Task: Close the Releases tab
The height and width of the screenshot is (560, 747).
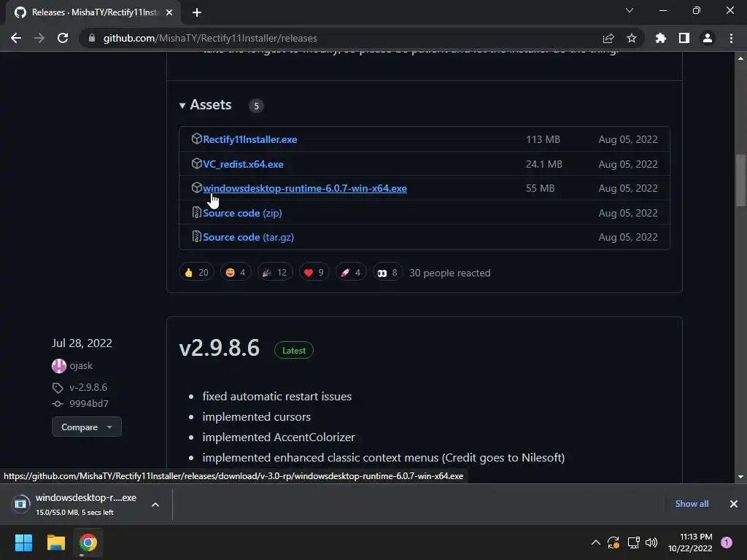Action: click(169, 12)
